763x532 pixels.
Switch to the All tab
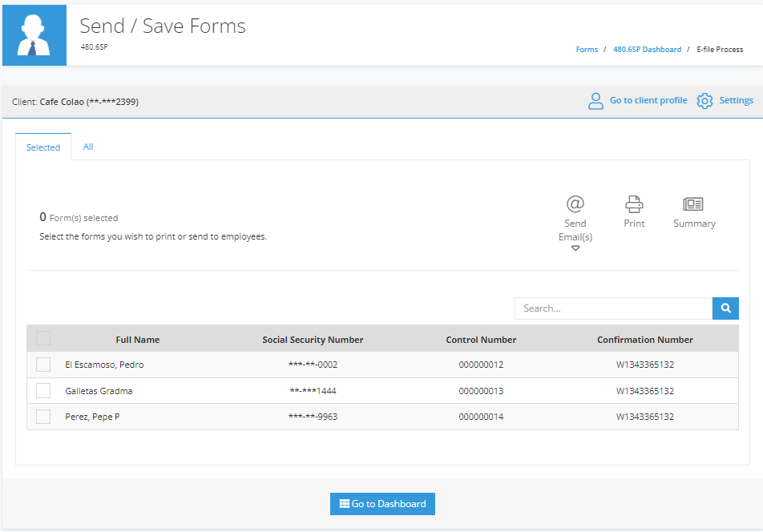point(88,147)
